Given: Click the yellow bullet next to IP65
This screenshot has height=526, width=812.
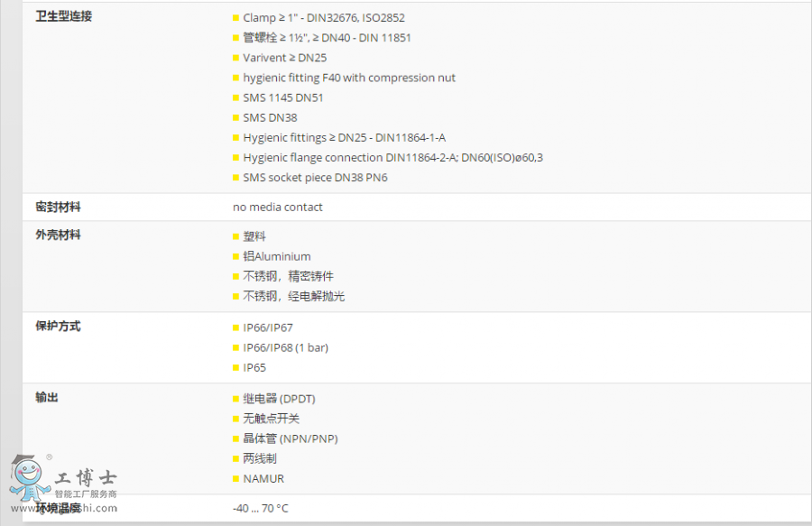Looking at the screenshot, I should 236,367.
